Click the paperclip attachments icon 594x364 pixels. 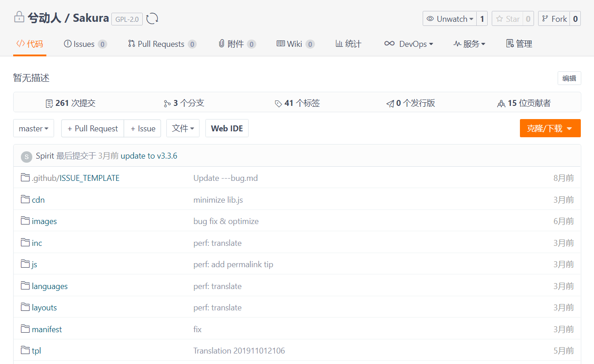221,44
